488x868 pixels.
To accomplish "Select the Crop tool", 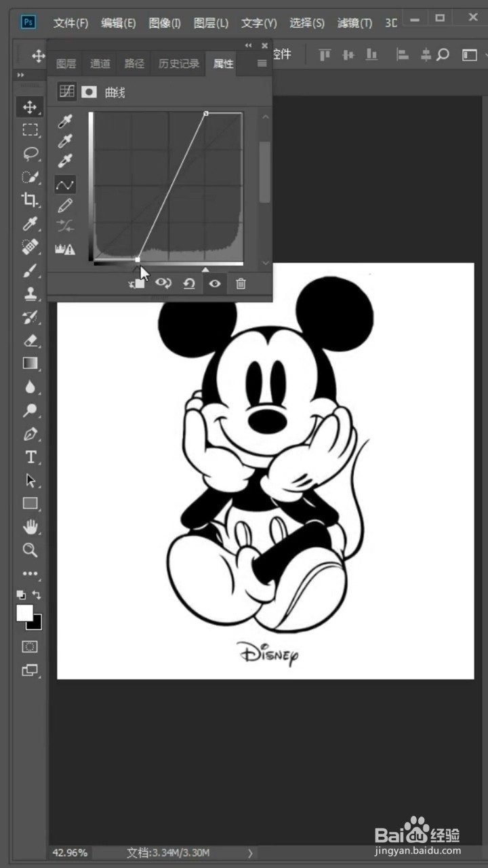I will pos(30,200).
